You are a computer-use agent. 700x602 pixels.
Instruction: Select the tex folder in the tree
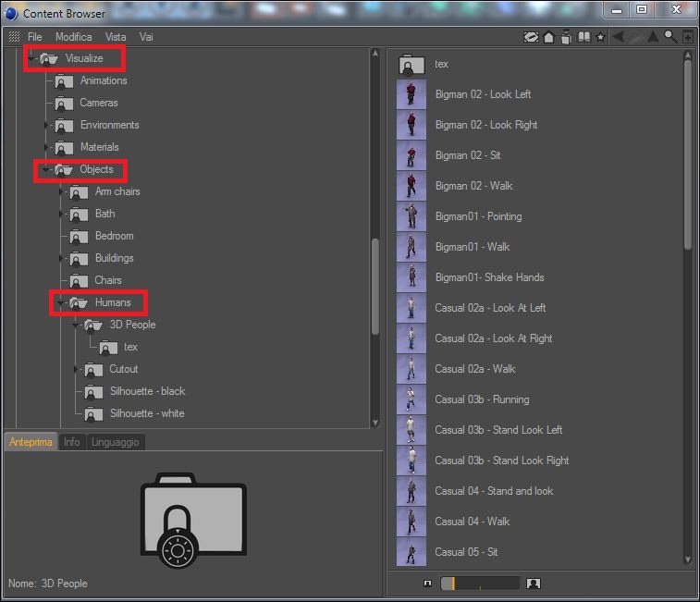click(118, 347)
